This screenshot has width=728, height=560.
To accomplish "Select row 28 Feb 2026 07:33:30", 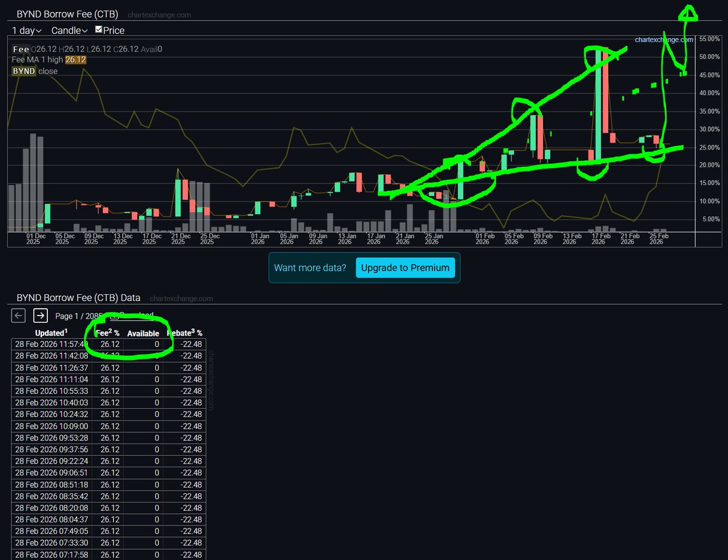I will 109,542.
